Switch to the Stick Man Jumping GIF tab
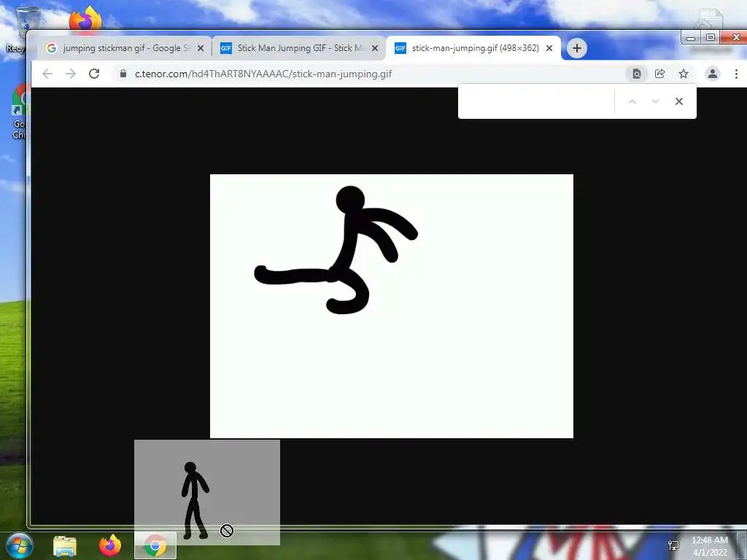The image size is (747, 560). click(298, 48)
